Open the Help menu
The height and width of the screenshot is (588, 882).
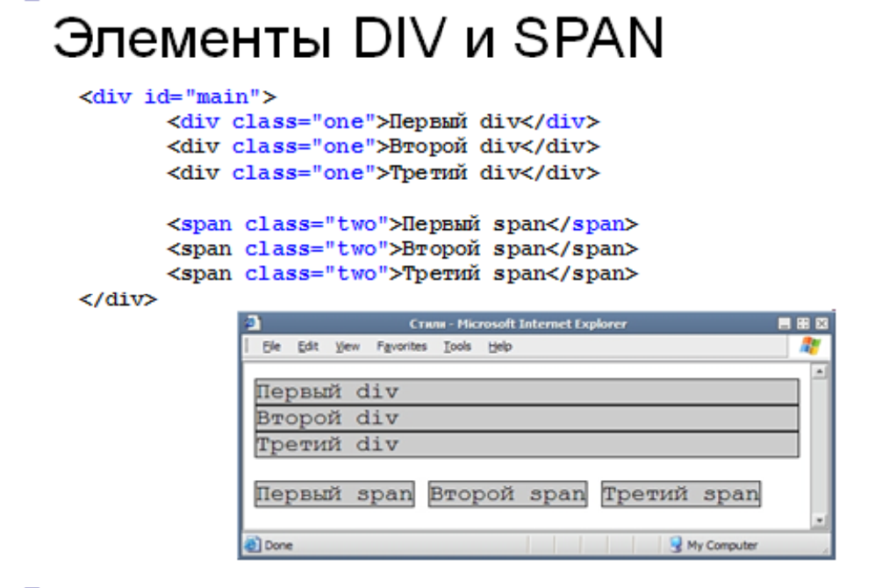click(x=500, y=347)
